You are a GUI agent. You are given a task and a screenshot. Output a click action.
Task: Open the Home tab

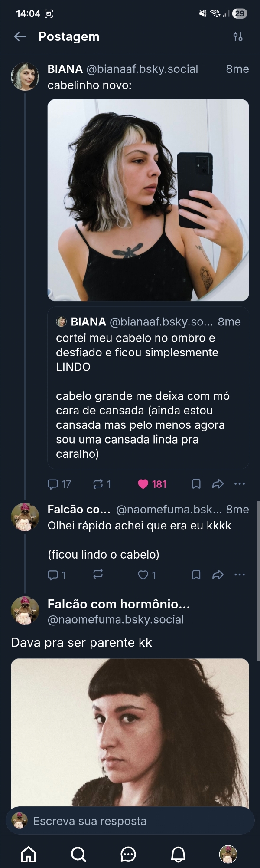29,854
